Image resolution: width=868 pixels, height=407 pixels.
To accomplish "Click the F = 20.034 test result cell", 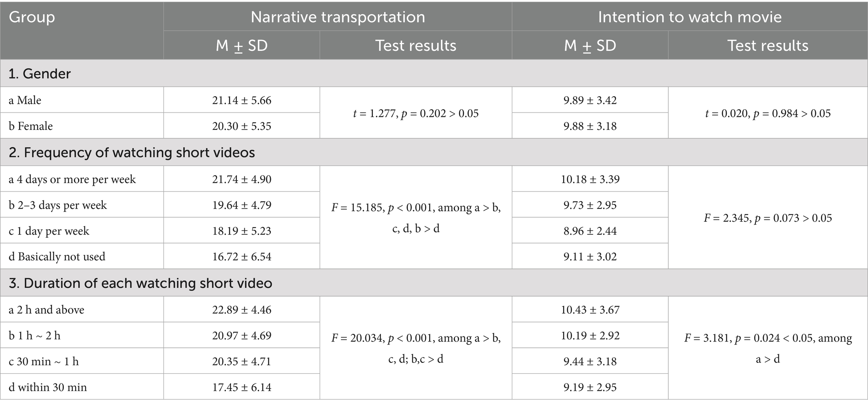I will click(x=416, y=349).
